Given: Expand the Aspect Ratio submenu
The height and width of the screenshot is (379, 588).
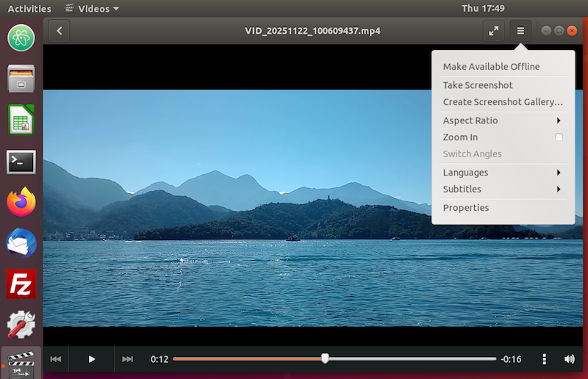Looking at the screenshot, I should click(x=503, y=120).
